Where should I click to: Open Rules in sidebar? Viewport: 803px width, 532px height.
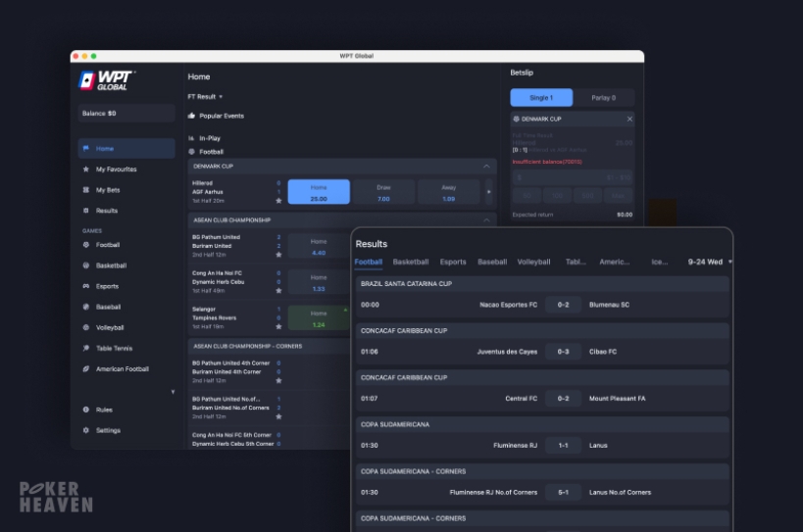point(104,410)
